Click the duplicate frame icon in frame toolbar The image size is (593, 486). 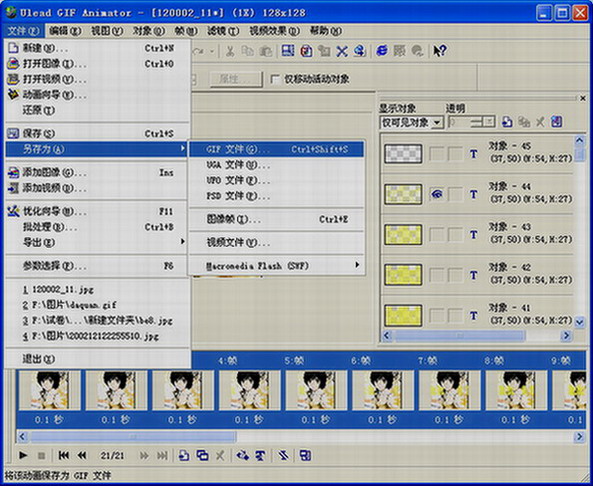[202, 455]
